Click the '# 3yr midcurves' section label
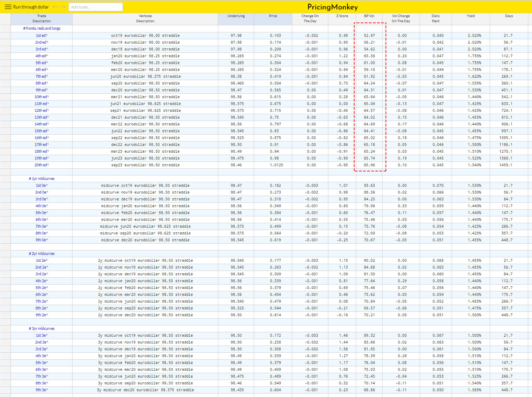Screen dimensions: 532x397 pos(42,329)
